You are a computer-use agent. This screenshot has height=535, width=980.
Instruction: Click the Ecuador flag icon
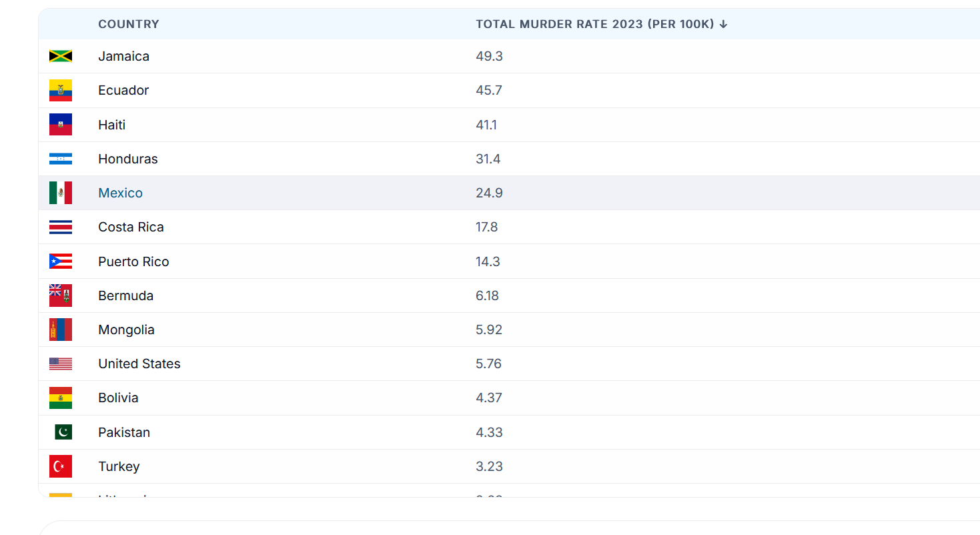(x=61, y=90)
